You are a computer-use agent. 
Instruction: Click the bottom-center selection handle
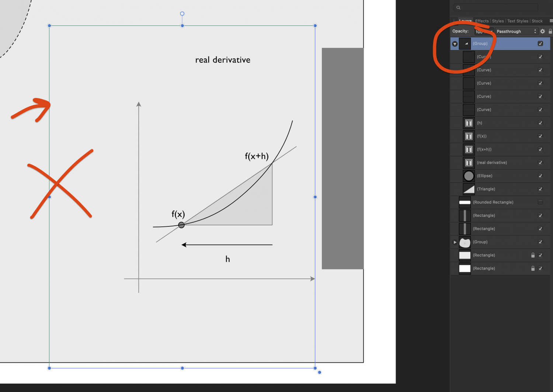pyautogui.click(x=182, y=368)
